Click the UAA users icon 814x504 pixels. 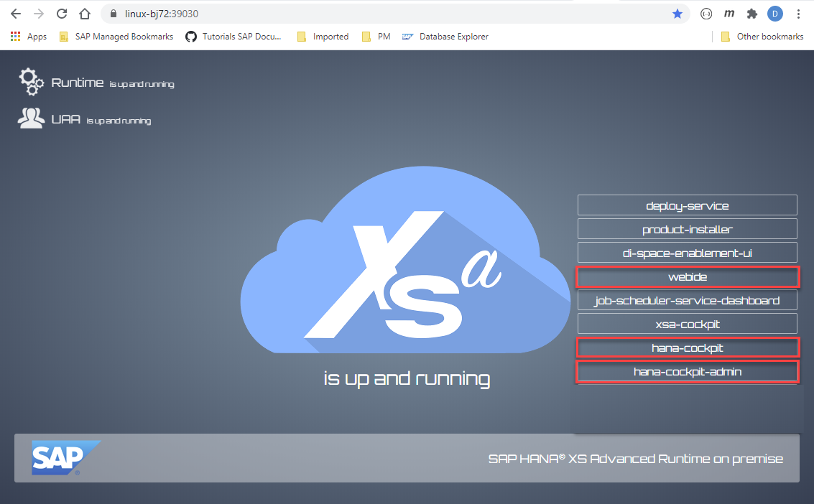coord(31,118)
